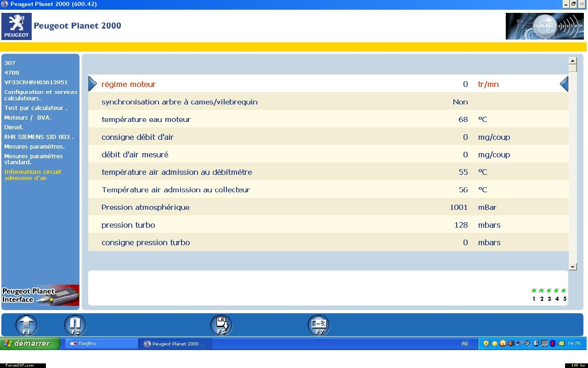Click the F7 exit button
The width and height of the screenshot is (588, 368).
pos(319,325)
